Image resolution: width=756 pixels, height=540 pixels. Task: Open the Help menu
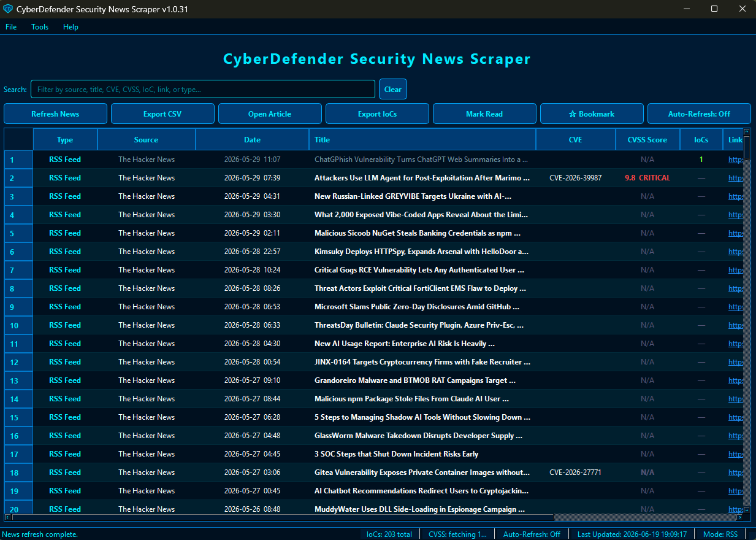click(71, 27)
